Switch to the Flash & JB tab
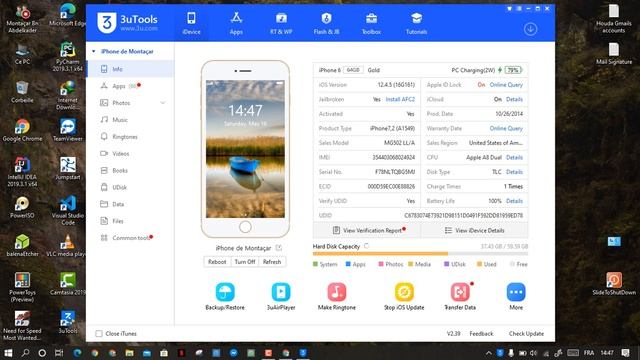The width and height of the screenshot is (640, 360). 326,23
